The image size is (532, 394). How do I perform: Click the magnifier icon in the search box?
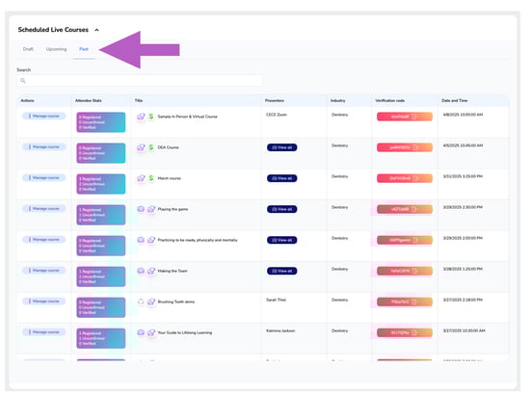pyautogui.click(x=23, y=81)
